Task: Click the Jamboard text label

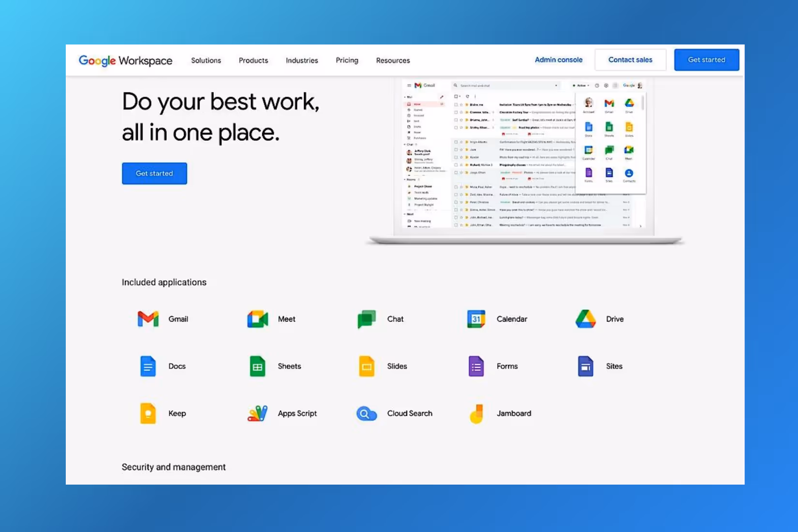Action: (x=514, y=414)
